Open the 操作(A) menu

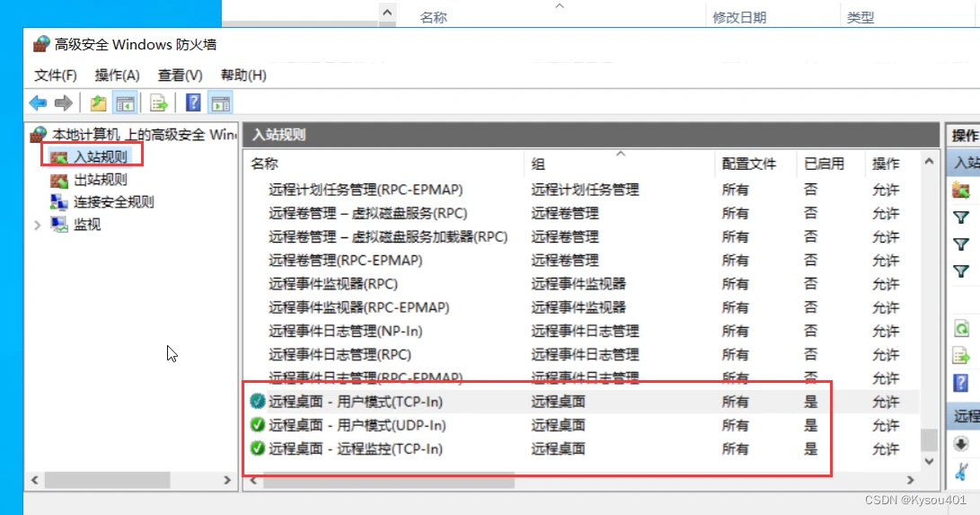point(117,75)
